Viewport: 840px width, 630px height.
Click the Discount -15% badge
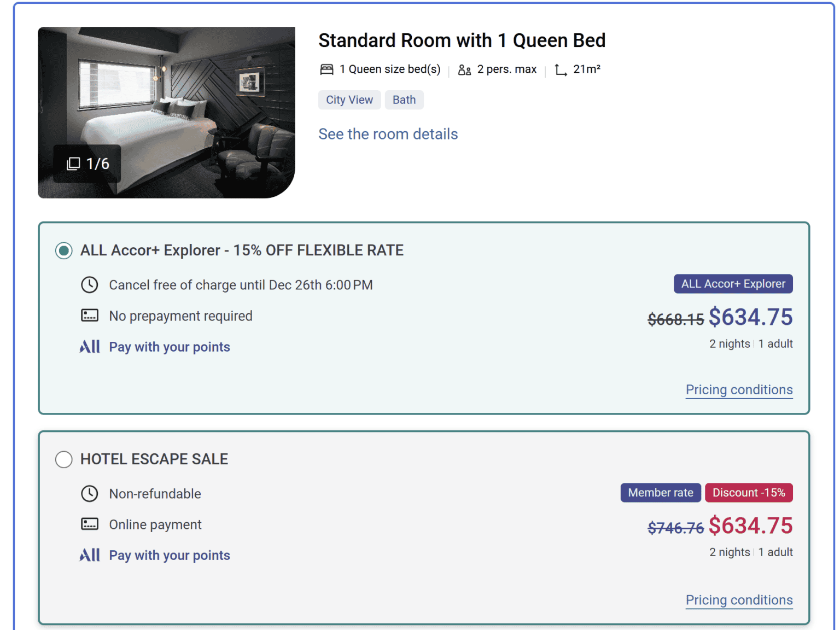pos(749,492)
